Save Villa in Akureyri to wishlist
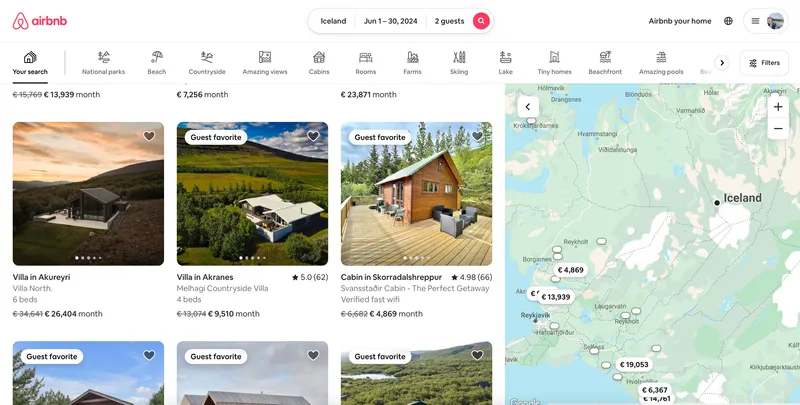Screen dimensions: 800x405 coord(149,136)
